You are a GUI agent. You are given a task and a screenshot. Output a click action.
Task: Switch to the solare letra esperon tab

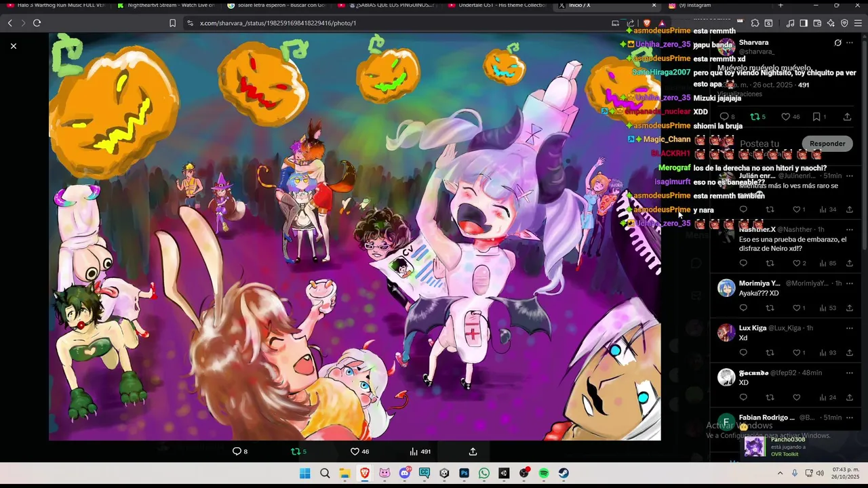pos(277,5)
